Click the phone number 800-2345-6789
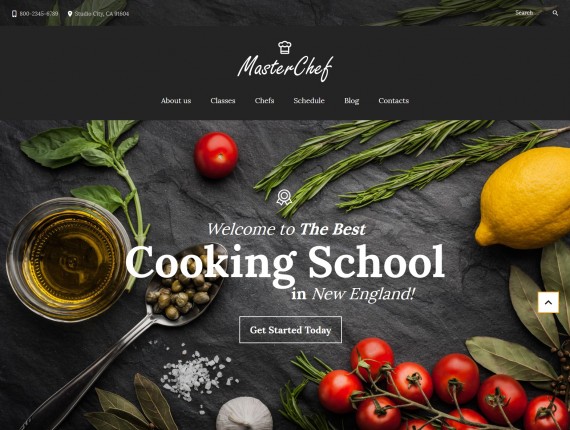The image size is (570, 430). coord(39,14)
